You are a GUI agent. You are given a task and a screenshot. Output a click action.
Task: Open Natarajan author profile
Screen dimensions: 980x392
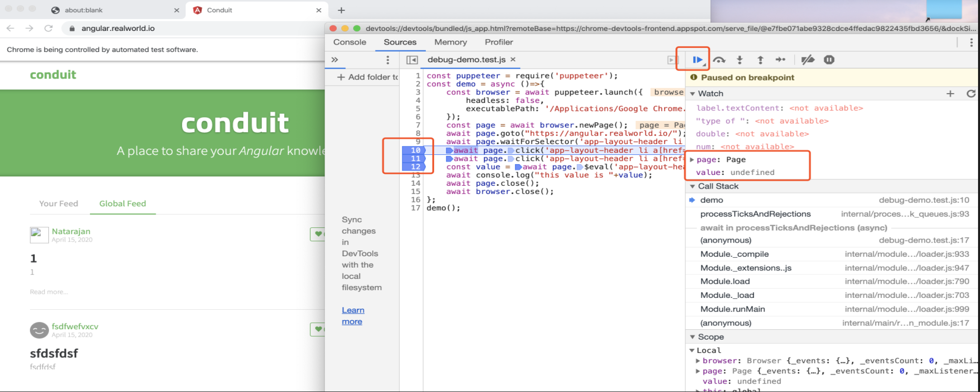(71, 231)
